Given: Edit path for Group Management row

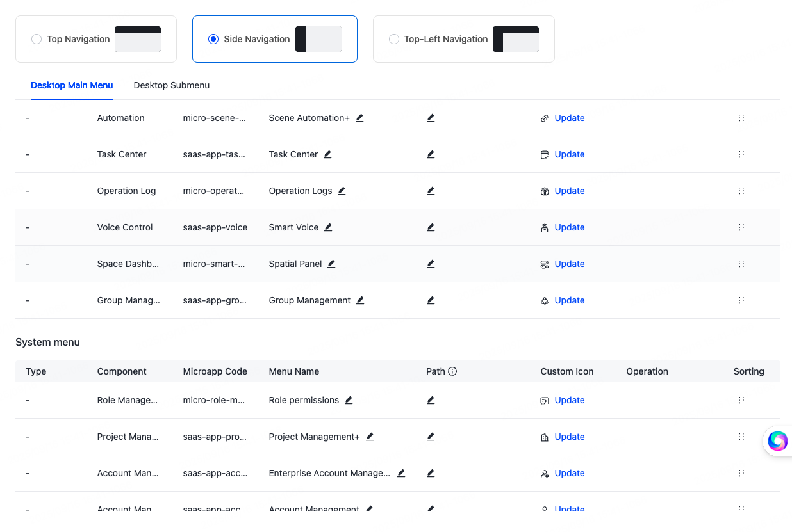Looking at the screenshot, I should point(431,300).
